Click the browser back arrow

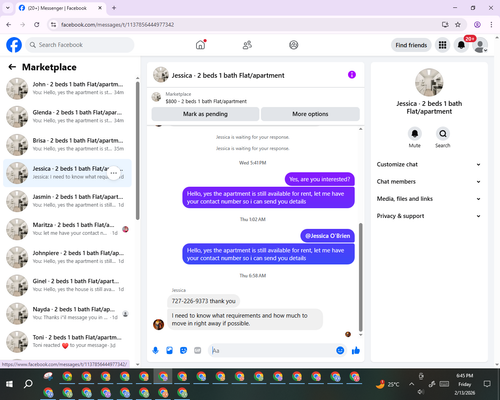[x=9, y=25]
